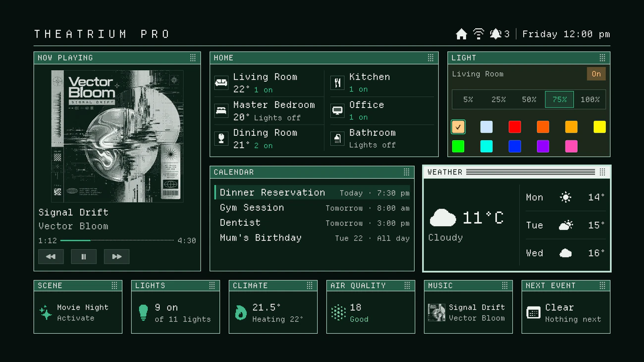Open the Home panel grip menu

(x=430, y=58)
